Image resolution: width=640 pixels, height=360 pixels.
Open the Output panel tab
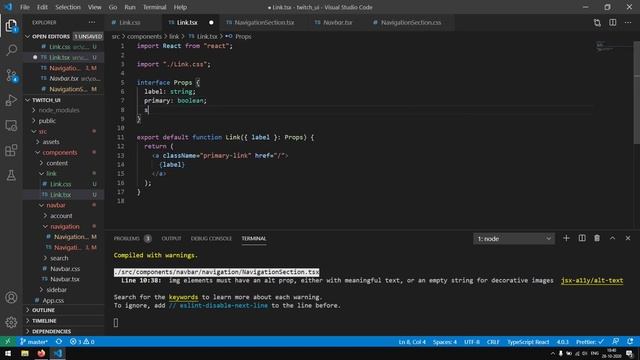[x=171, y=239]
